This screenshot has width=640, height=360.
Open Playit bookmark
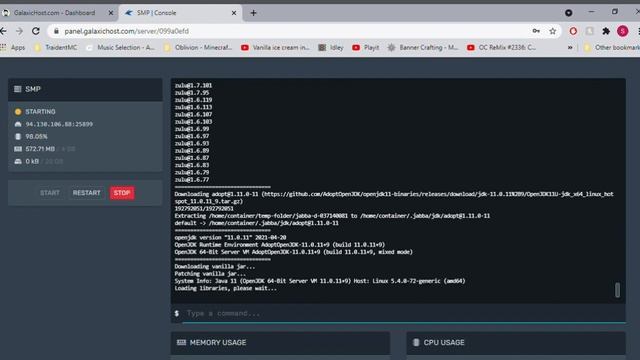tap(366, 47)
